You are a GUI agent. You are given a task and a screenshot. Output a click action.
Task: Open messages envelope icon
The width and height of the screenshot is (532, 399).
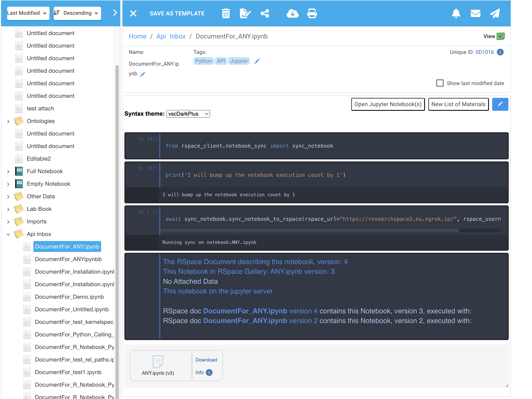click(475, 14)
